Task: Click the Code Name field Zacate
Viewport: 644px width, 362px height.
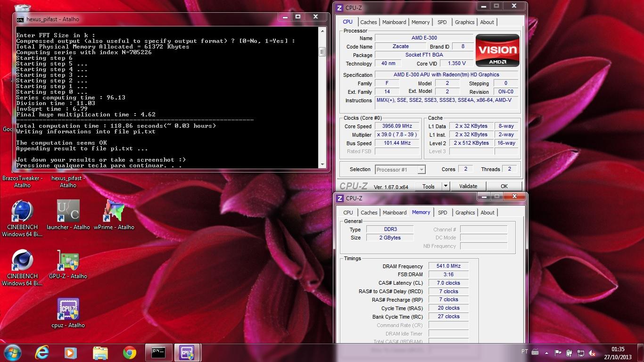Action: (x=401, y=46)
